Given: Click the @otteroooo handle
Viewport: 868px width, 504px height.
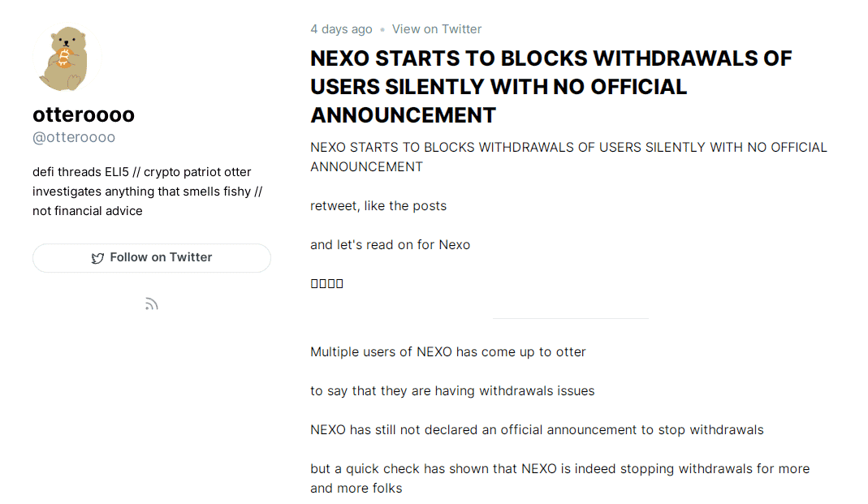Looking at the screenshot, I should 74,137.
